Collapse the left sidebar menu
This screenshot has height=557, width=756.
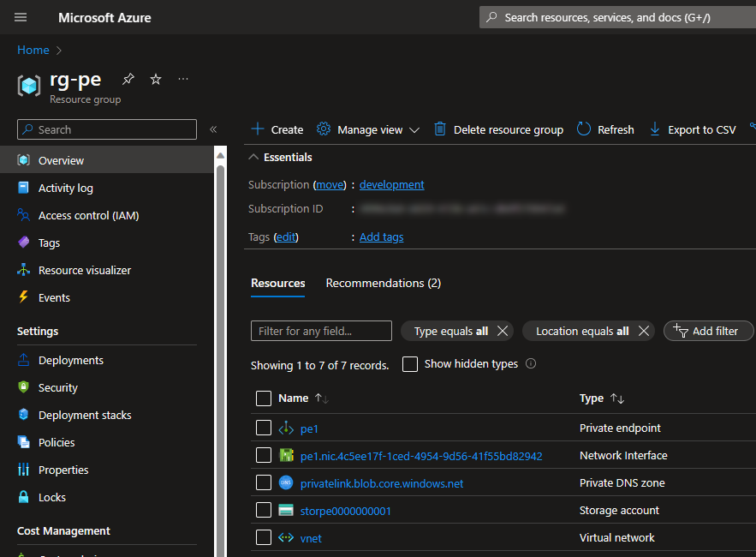(x=213, y=129)
